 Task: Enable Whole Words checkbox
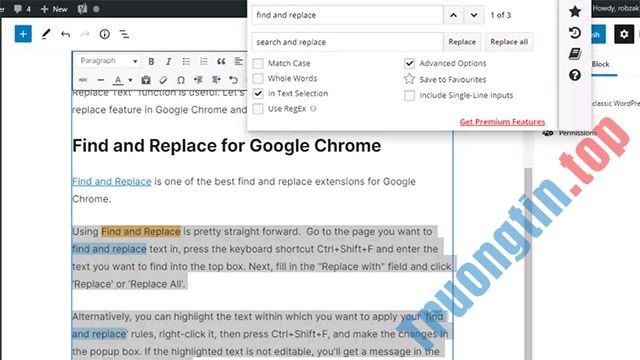(258, 78)
